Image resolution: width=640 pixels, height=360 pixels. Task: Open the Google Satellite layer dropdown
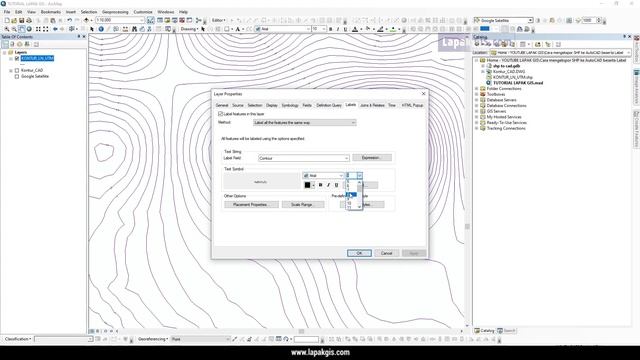pos(504,20)
